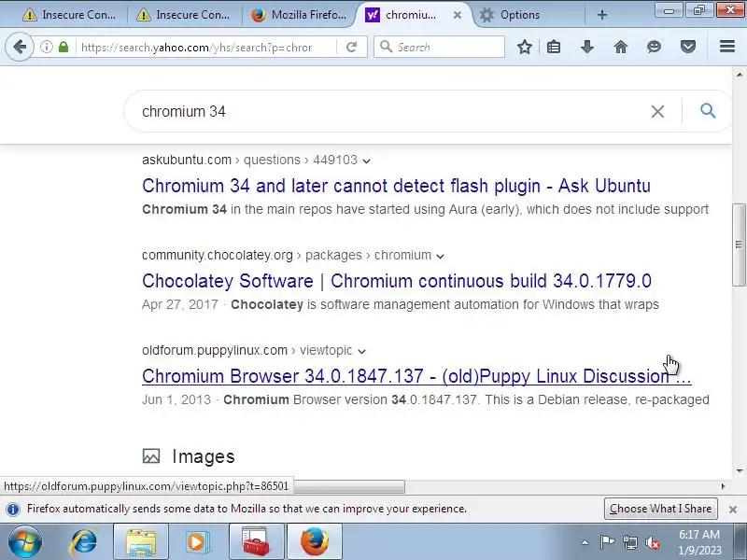This screenshot has width=747, height=560.
Task: Click the horizontal scrollbar thumb
Action: 349,486
